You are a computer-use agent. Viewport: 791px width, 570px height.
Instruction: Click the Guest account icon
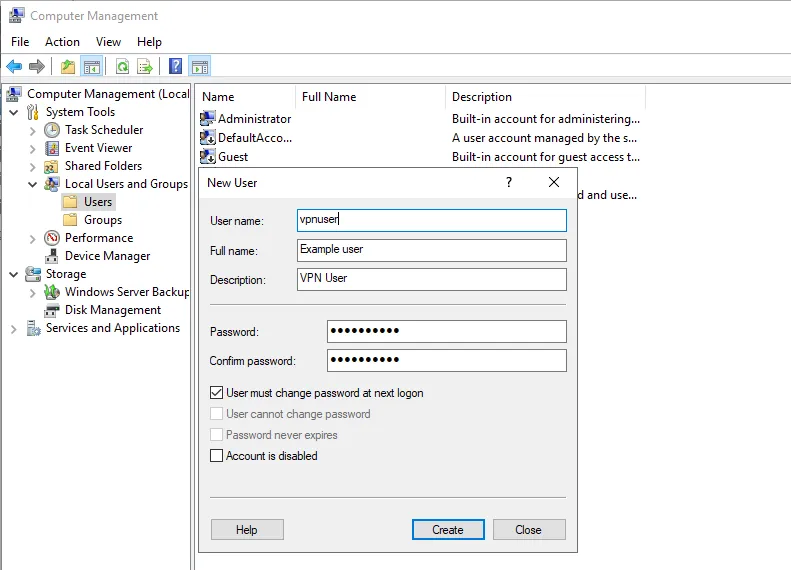pos(208,157)
